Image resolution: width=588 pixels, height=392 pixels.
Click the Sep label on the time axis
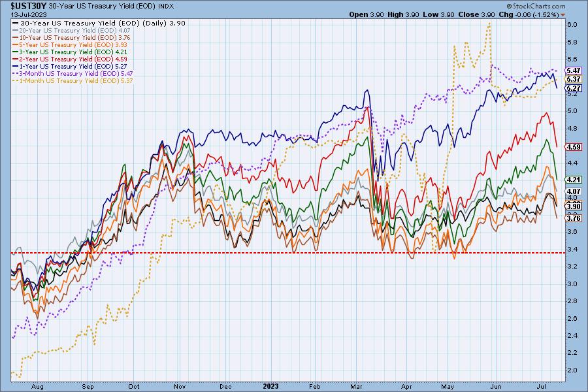pyautogui.click(x=88, y=387)
